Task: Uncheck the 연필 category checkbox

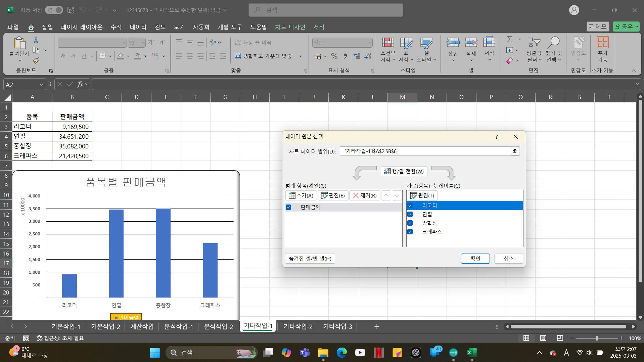Action: tap(410, 214)
